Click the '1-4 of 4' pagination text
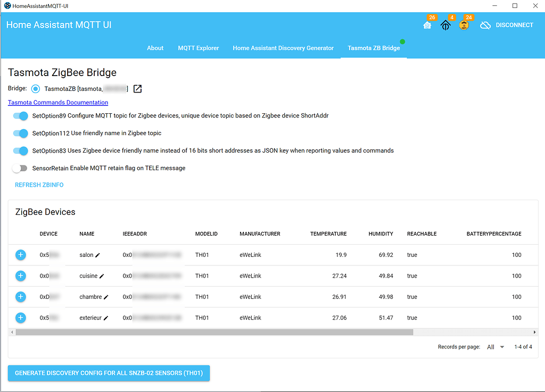545x392 pixels. (x=523, y=347)
